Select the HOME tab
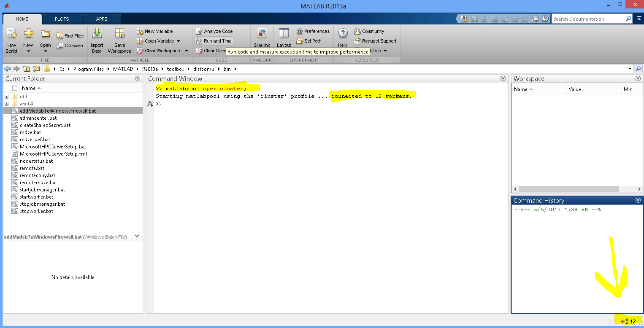644x328 pixels. click(x=22, y=19)
